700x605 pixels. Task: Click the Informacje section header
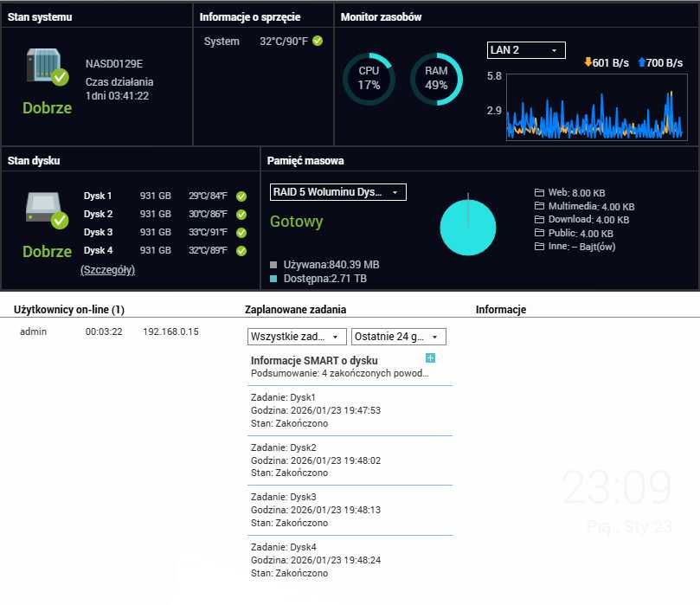point(501,309)
